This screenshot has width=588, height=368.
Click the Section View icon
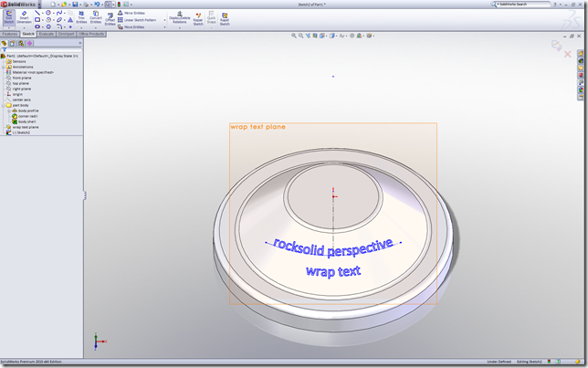pyautogui.click(x=315, y=36)
